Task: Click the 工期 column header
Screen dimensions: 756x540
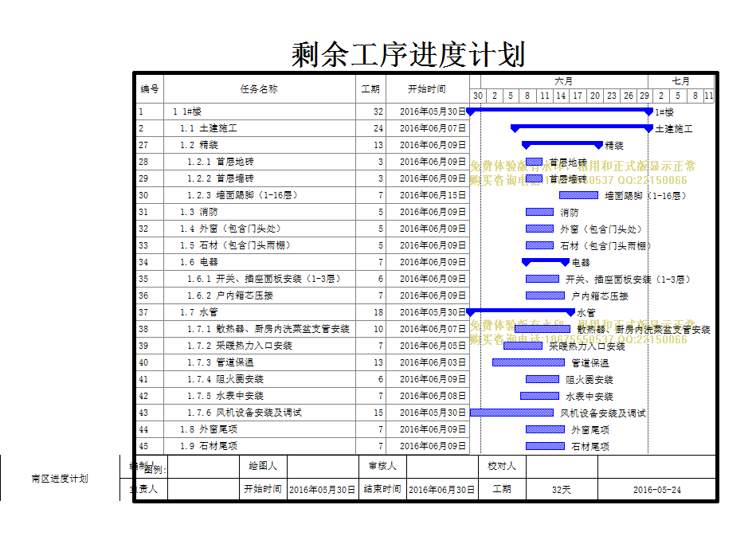Action: pyautogui.click(x=370, y=88)
